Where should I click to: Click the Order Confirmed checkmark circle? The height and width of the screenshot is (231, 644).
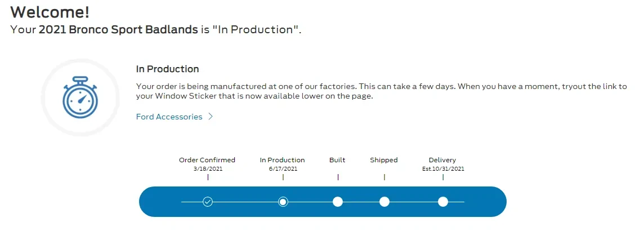[208, 202]
